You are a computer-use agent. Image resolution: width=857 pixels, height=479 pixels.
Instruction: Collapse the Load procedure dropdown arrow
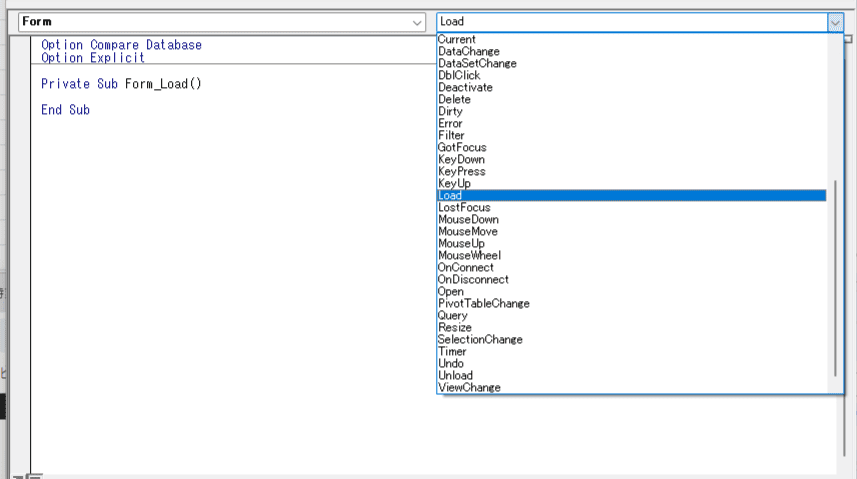835,22
